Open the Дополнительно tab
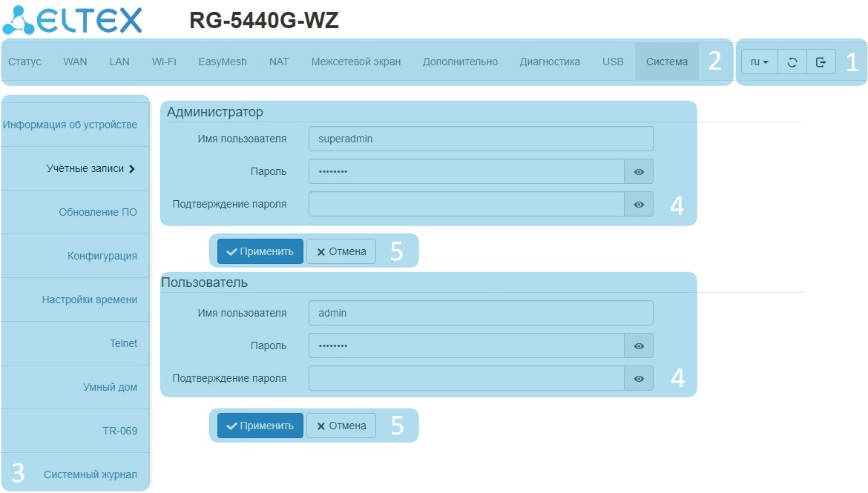Screen dimensions: 868x493 (460, 62)
